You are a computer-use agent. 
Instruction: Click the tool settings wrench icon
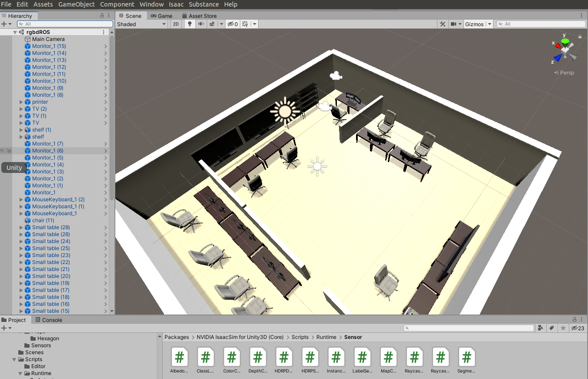(443, 24)
